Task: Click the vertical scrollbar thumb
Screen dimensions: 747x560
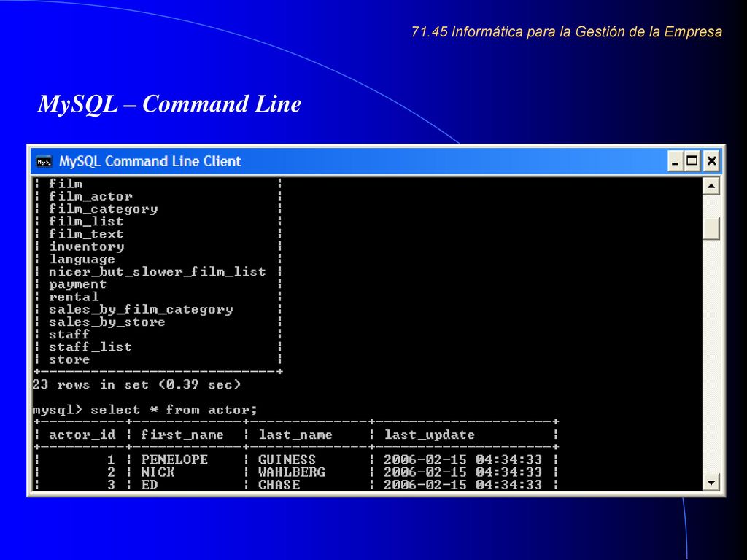Action: (711, 228)
